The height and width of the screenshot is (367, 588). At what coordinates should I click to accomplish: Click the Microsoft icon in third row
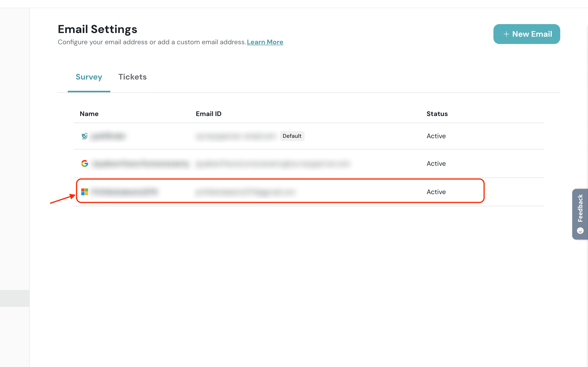(85, 192)
